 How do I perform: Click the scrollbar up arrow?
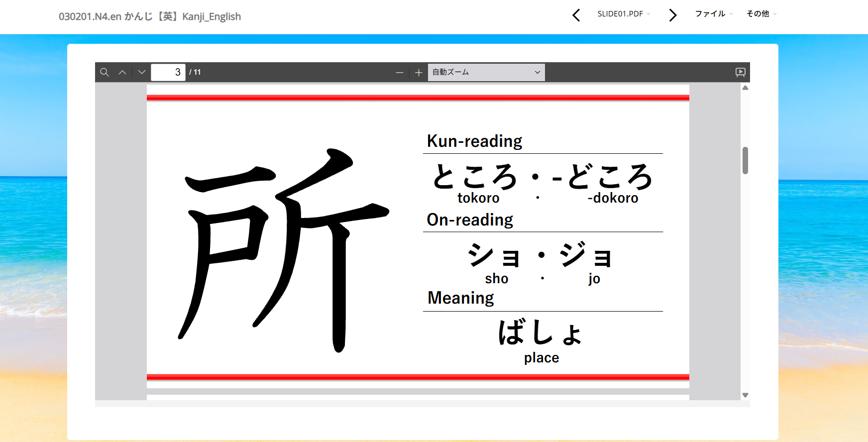pyautogui.click(x=745, y=88)
